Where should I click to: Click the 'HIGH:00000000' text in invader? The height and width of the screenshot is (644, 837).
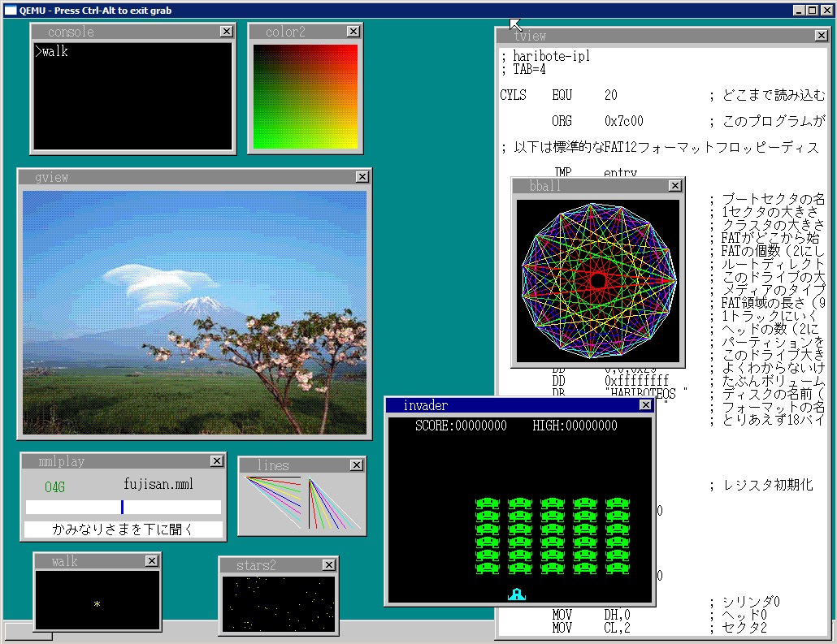click(x=575, y=426)
